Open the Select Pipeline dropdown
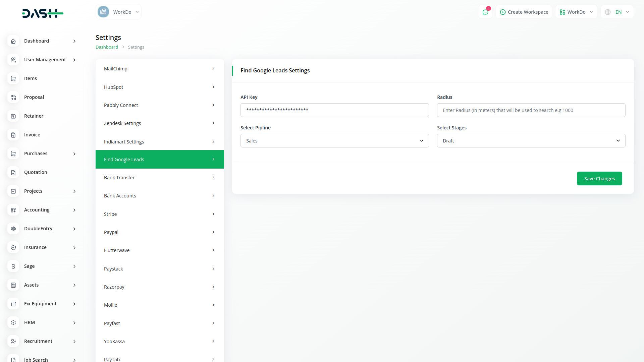644x362 pixels. point(334,141)
